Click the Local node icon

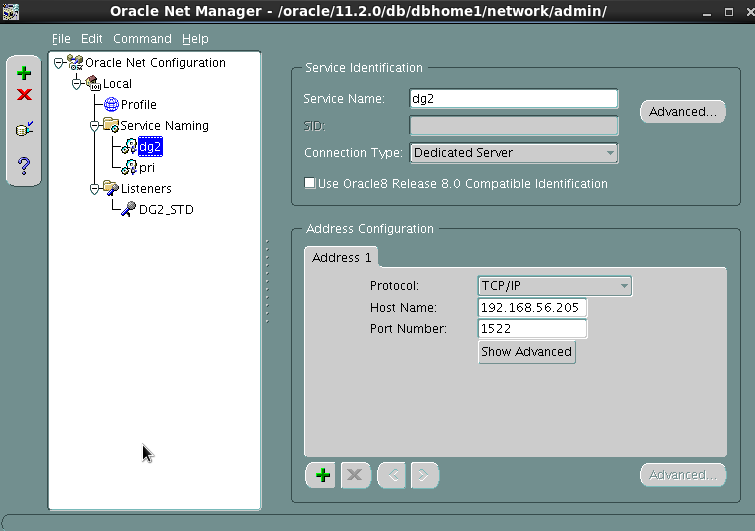pyautogui.click(x=93, y=83)
